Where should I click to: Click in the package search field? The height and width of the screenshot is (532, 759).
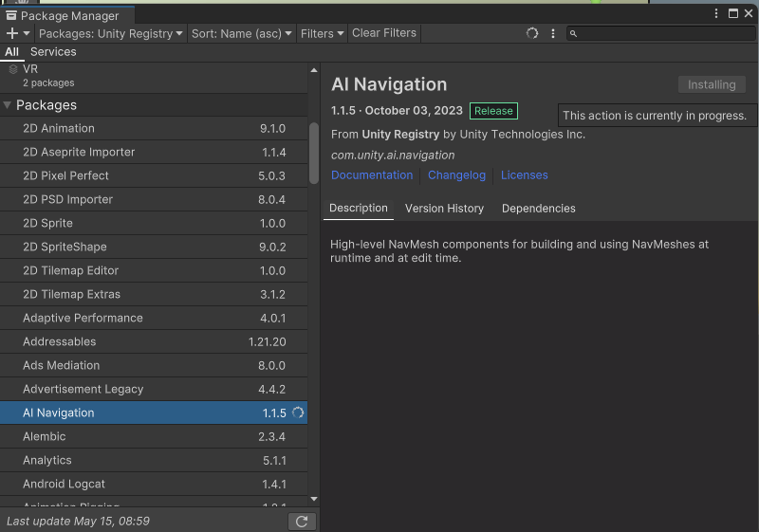(661, 33)
